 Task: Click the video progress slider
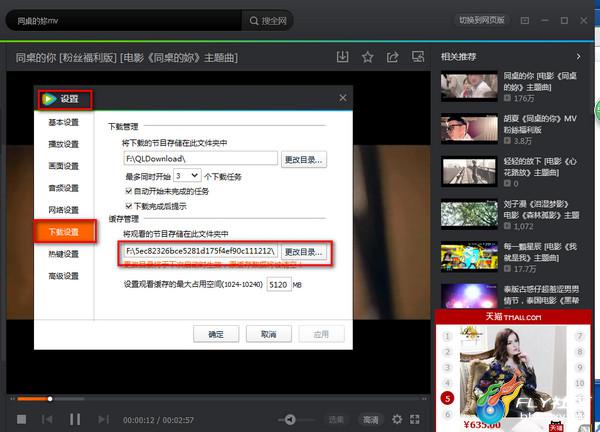point(219,399)
